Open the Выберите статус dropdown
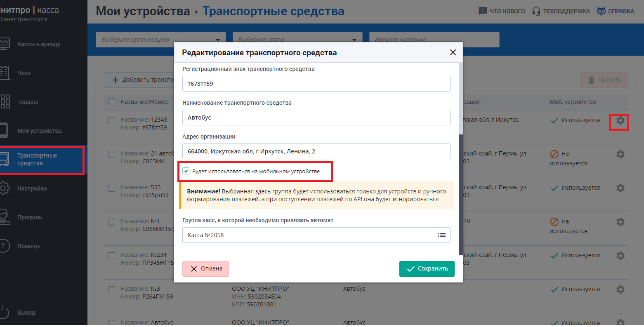Screen dimensions: 644x327 click(354, 40)
